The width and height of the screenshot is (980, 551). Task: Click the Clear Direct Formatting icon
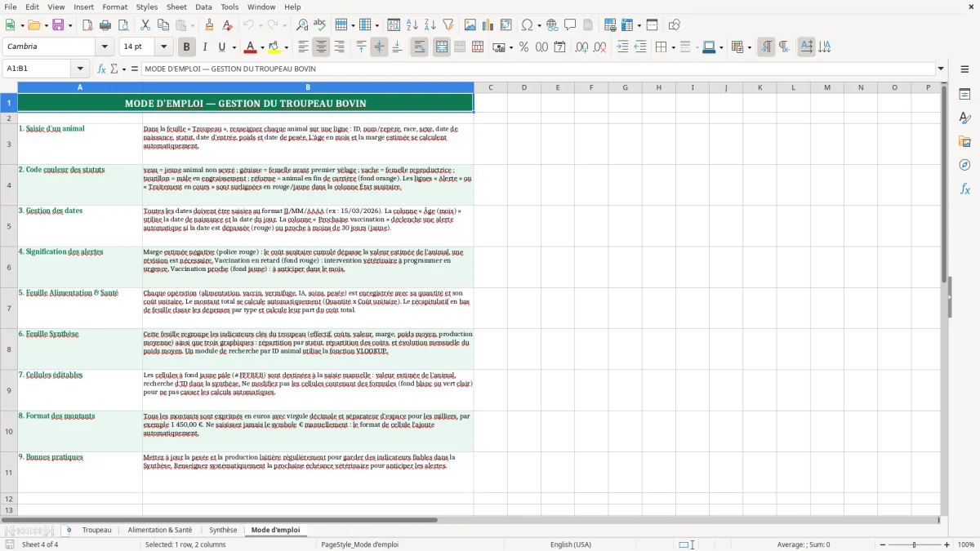[225, 25]
